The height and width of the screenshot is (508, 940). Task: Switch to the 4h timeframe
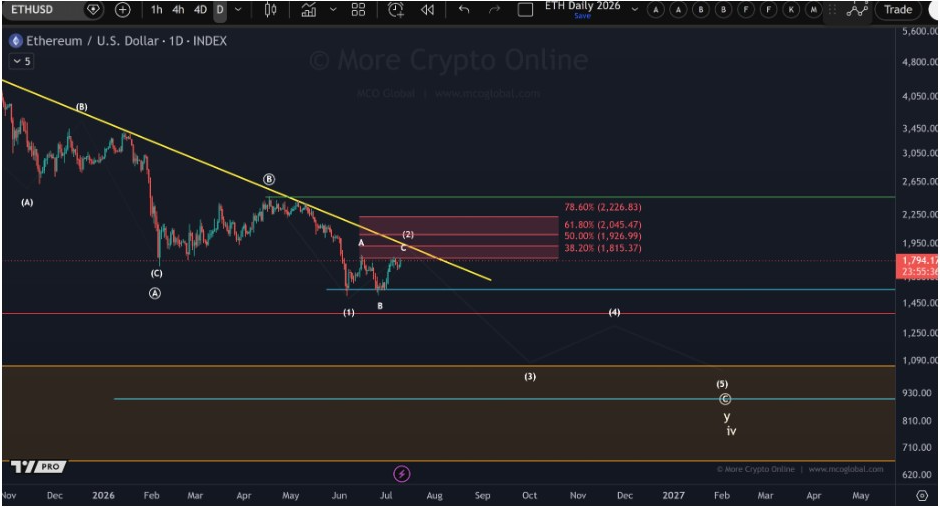click(178, 10)
